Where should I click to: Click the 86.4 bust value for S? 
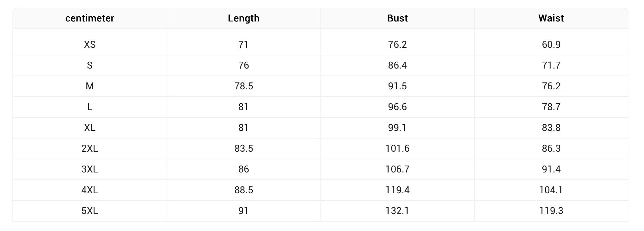tap(397, 65)
